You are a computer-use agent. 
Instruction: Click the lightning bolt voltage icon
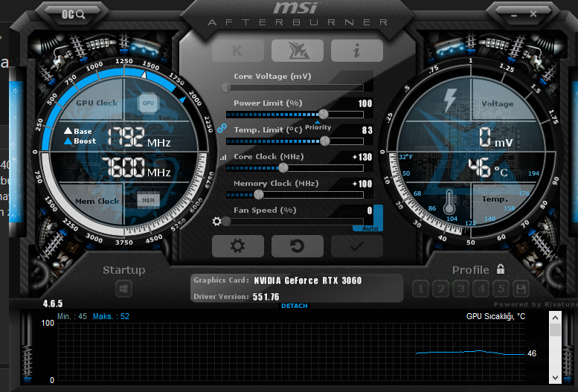click(449, 100)
